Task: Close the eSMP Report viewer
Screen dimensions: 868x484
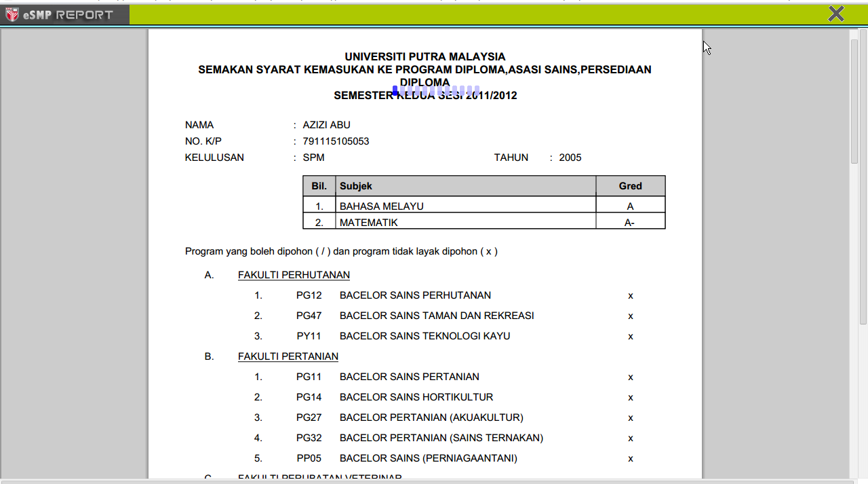Action: [836, 14]
